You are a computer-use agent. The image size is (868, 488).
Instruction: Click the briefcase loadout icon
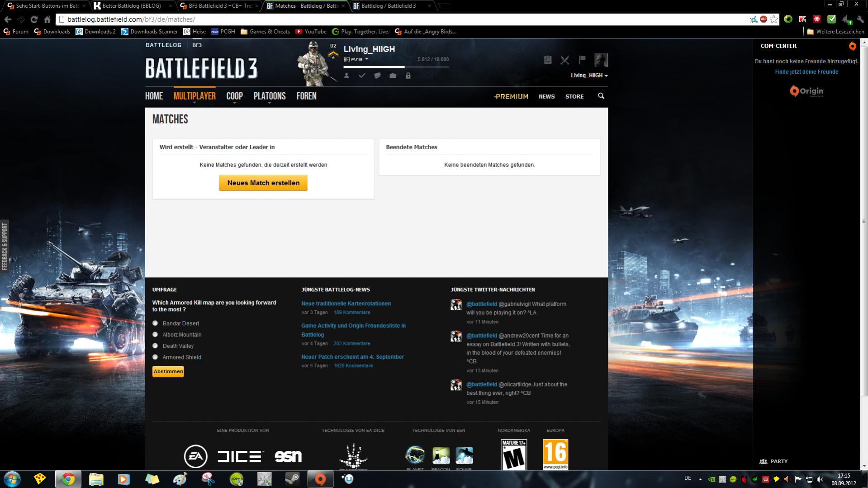pyautogui.click(x=393, y=76)
